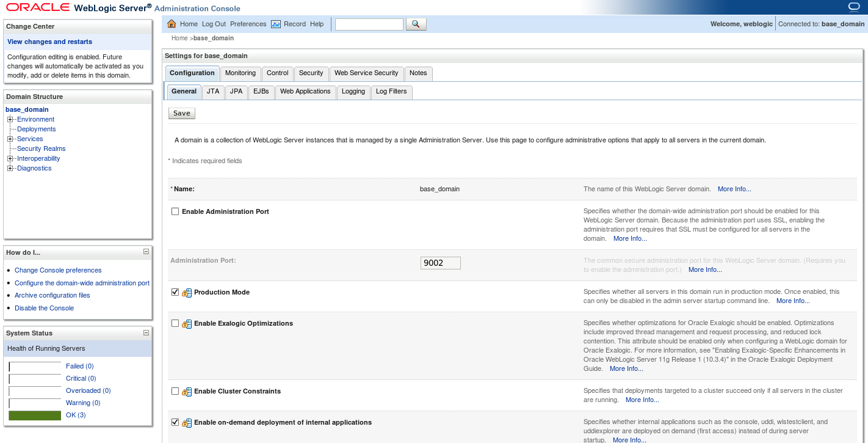Expand the Diagnostics tree node

[x=9, y=168]
